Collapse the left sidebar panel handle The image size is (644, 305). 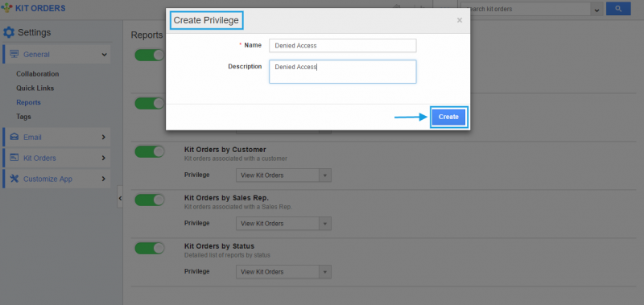point(120,198)
